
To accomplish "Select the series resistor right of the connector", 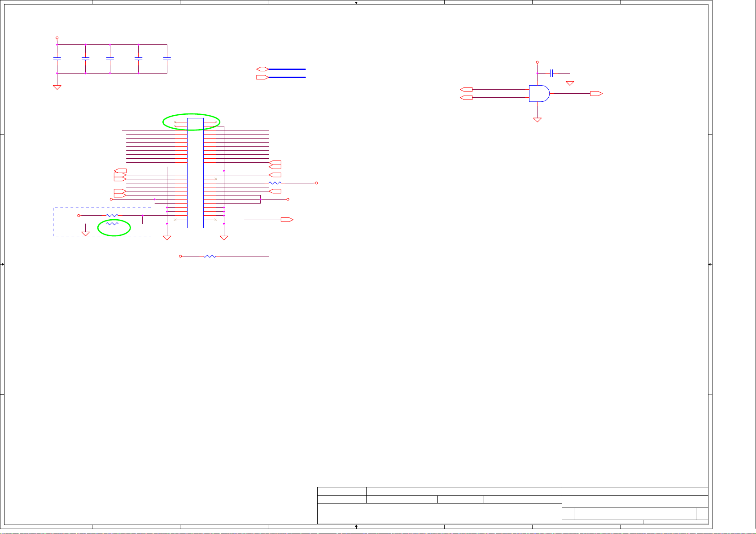I will [275, 183].
